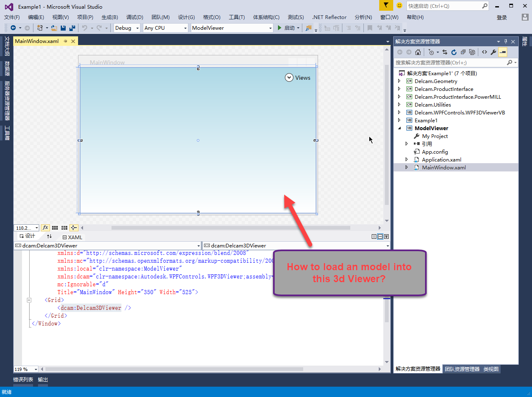Screen dimensions: 532x397
Task: Open the 调试(D) menu
Action: pos(134,17)
